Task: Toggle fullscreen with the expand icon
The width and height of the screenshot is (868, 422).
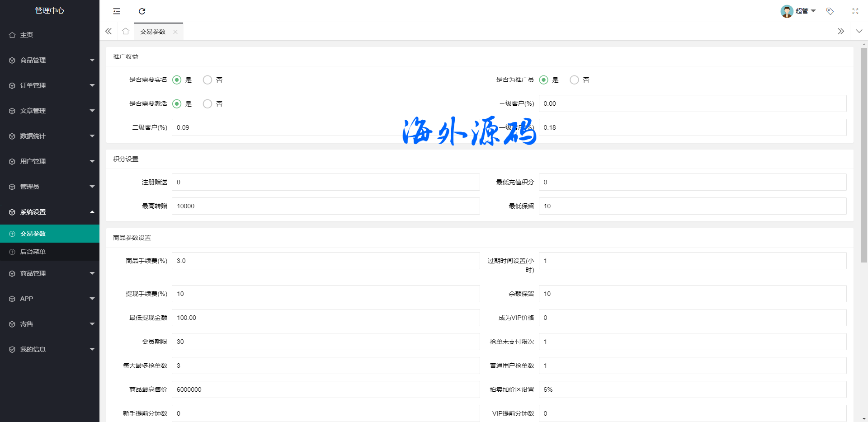Action: 855,11
